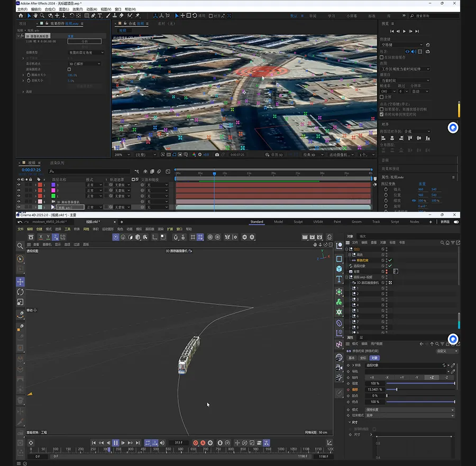The height and width of the screenshot is (466, 476).
Task: Toggle Z axis lock in Cinema 4D
Action: point(55,237)
